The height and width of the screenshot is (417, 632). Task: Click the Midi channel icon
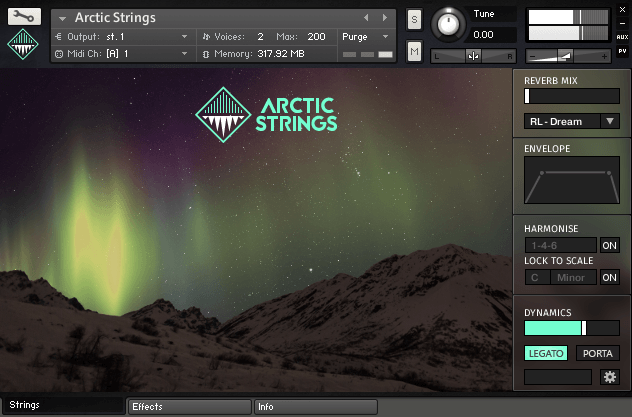tap(59, 54)
